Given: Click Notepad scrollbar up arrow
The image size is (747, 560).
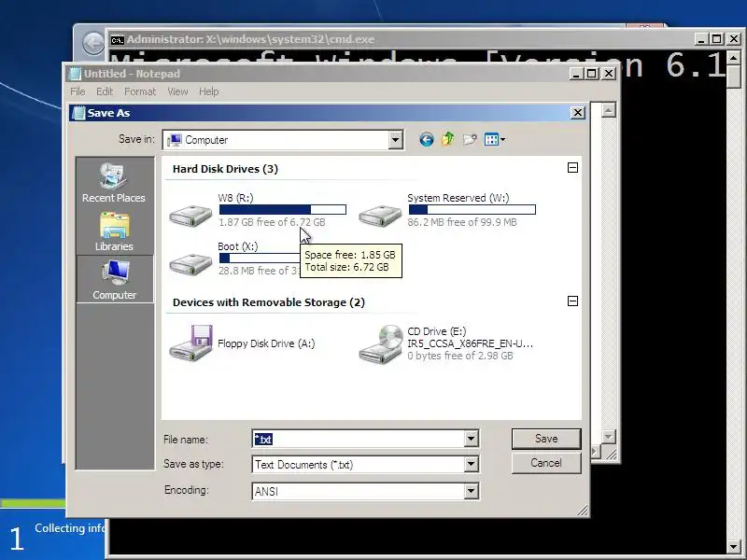Looking at the screenshot, I should pyautogui.click(x=609, y=110).
